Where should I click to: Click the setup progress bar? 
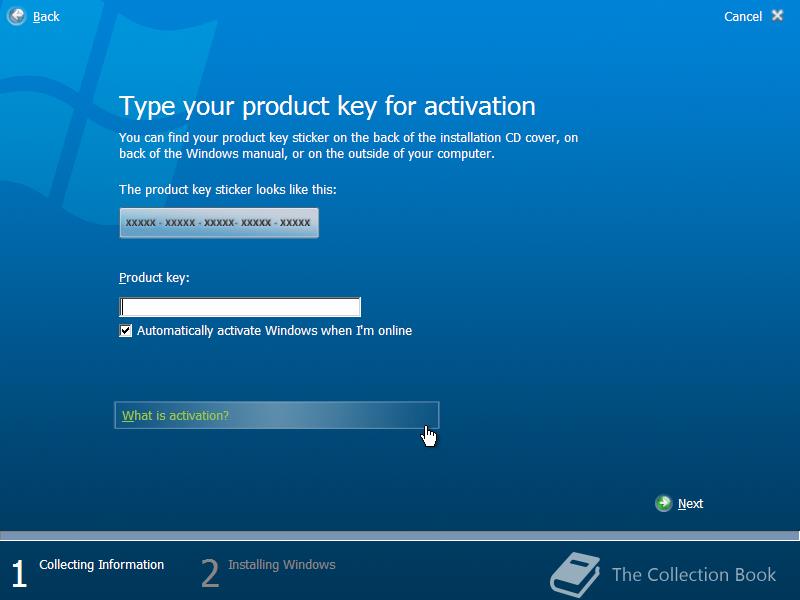click(399, 536)
